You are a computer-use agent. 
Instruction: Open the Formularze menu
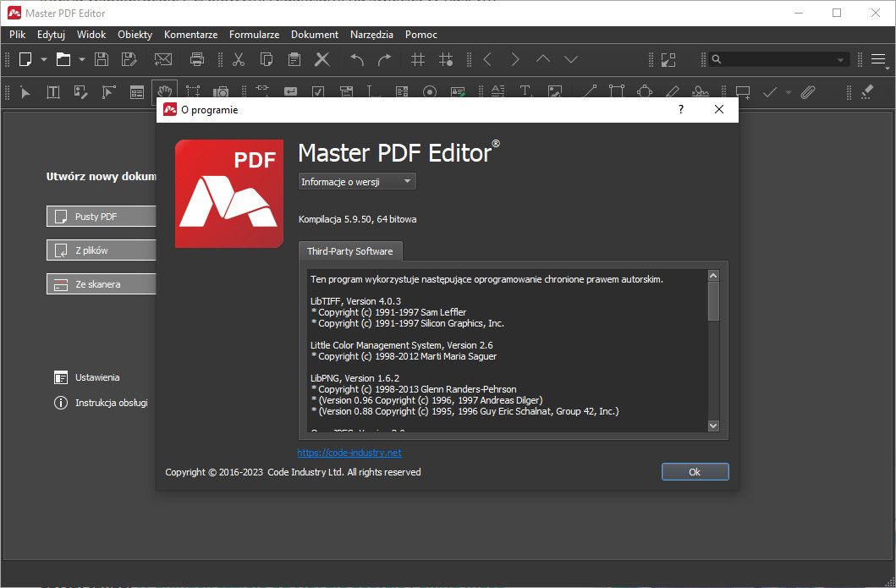point(255,35)
